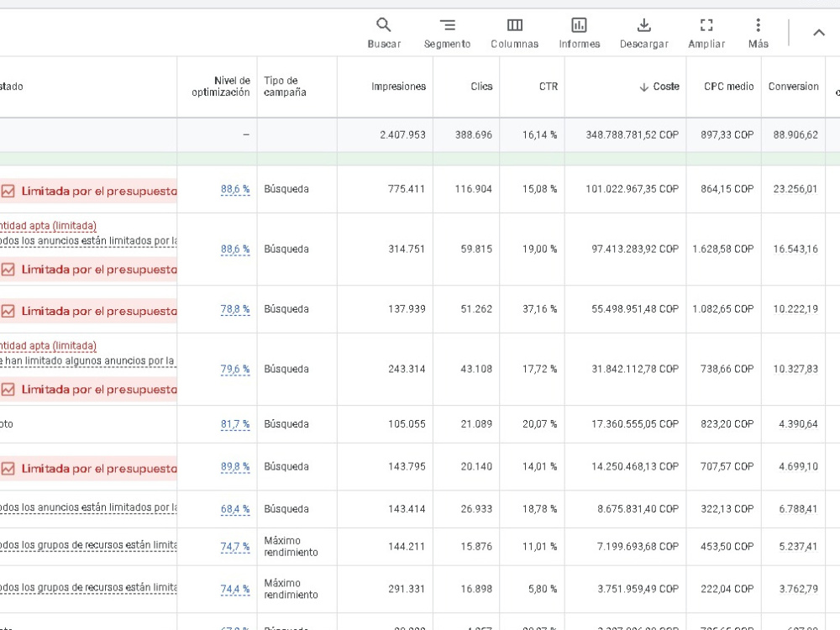Open the 79,6 % optimization score link
Viewport: 840px width, 630px height.
click(235, 369)
